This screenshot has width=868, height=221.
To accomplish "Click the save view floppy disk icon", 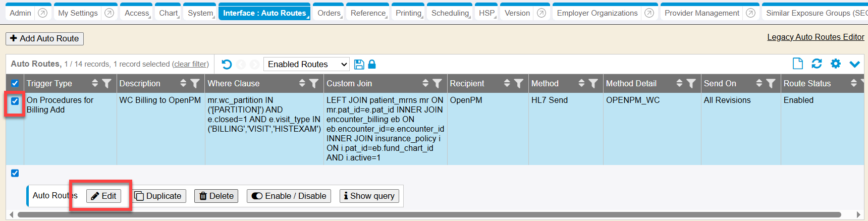I will click(359, 64).
